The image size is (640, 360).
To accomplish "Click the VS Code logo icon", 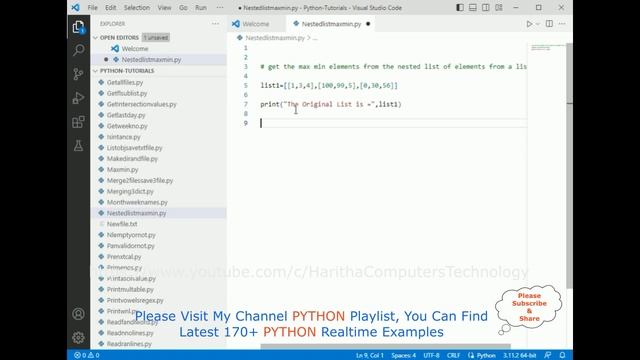I will (76, 7).
